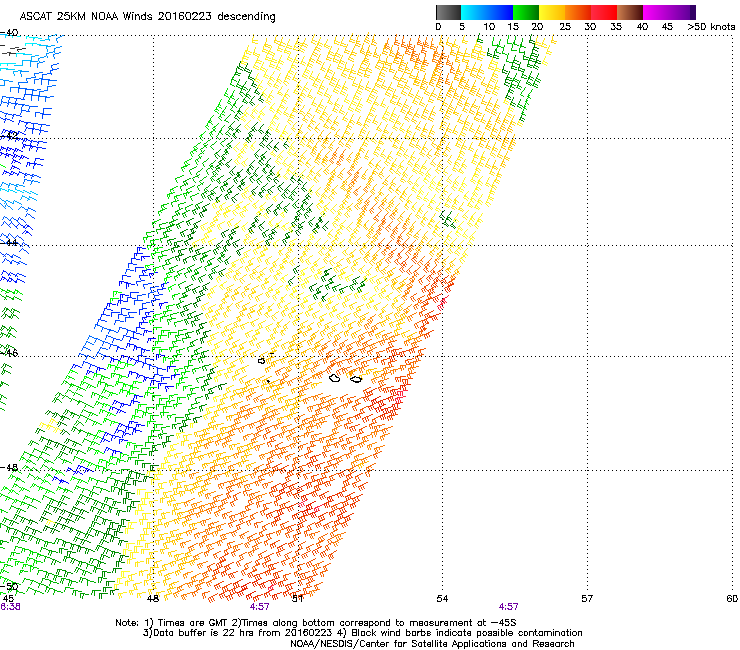Click the longitude label '54'
Screen dimensions: 740x650
(442, 599)
